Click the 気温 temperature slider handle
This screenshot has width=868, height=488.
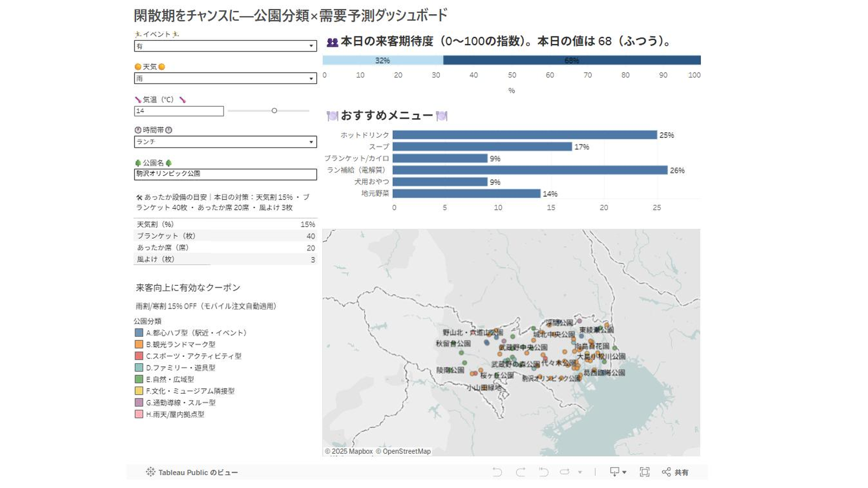point(274,111)
